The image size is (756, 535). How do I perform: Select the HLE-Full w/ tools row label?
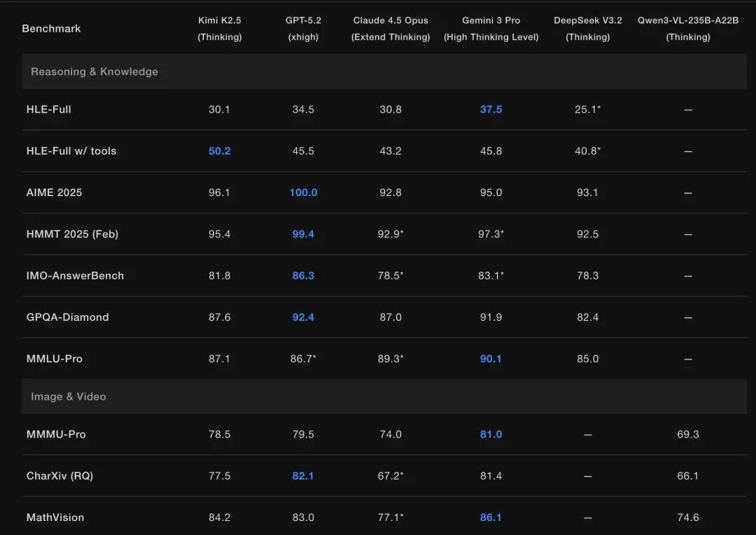coord(71,151)
